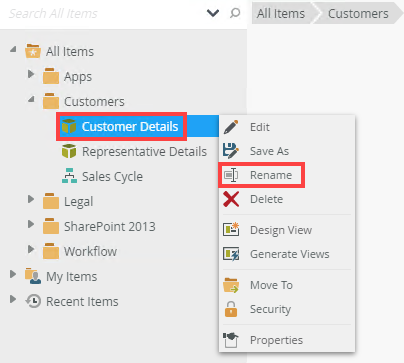Select Generate Views menu entry

coord(287,254)
